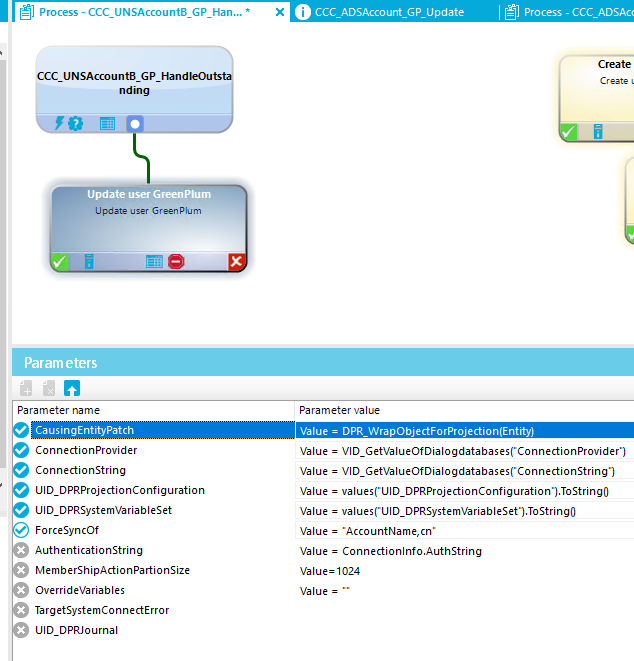Screen dimensions: 634x661
Task: Select the UID_DPRProjectionConfiguration parameter name
Action: (120, 490)
